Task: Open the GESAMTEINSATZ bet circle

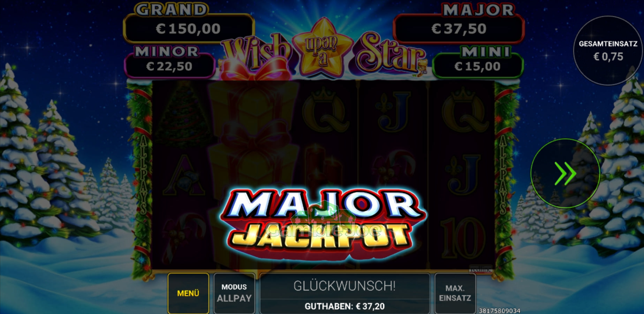Action: [x=608, y=50]
